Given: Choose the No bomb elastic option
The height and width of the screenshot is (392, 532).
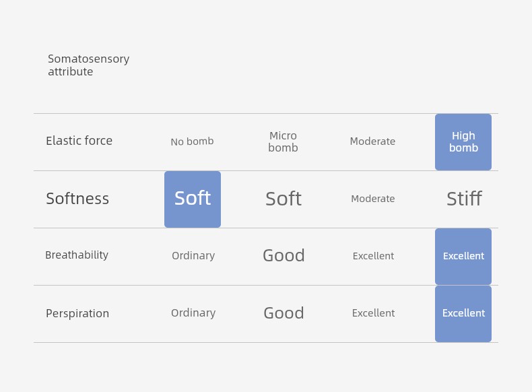Looking at the screenshot, I should 192,141.
